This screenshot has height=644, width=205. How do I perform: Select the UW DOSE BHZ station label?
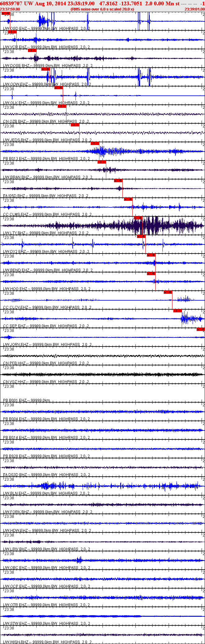pos(16,66)
